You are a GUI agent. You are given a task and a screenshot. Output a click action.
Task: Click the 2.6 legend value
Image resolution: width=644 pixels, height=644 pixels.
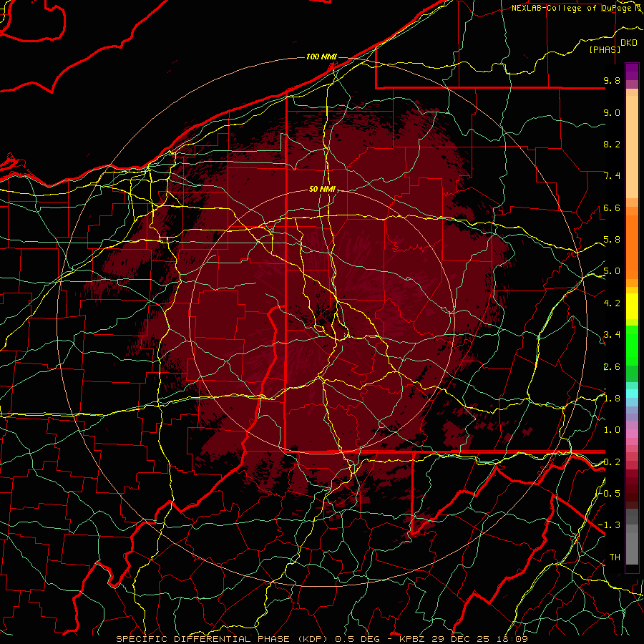(x=612, y=367)
